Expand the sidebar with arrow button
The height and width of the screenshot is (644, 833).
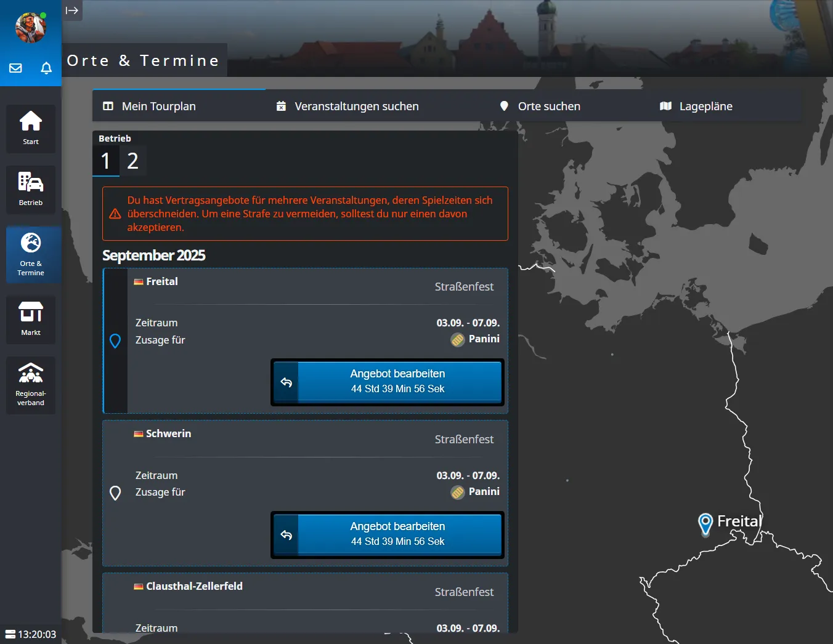tap(72, 10)
